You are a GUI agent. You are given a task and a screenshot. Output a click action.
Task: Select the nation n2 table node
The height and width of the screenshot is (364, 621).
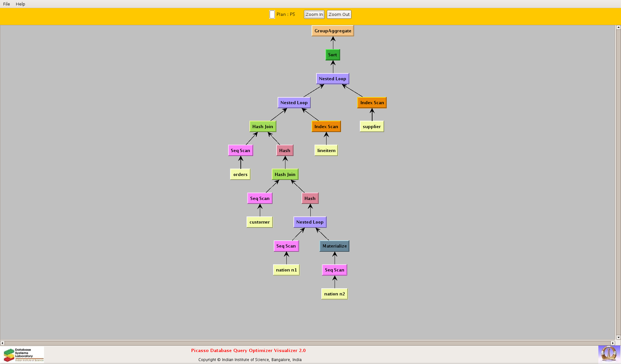pos(334,294)
